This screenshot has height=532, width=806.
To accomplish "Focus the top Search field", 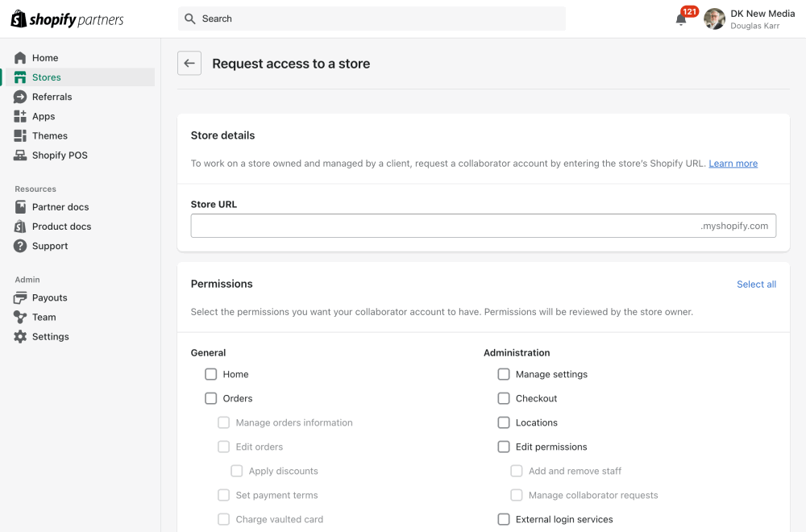I will (x=372, y=19).
